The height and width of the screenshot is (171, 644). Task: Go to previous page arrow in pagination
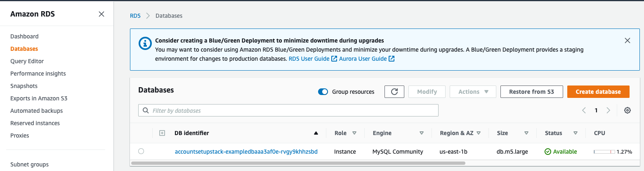click(584, 110)
